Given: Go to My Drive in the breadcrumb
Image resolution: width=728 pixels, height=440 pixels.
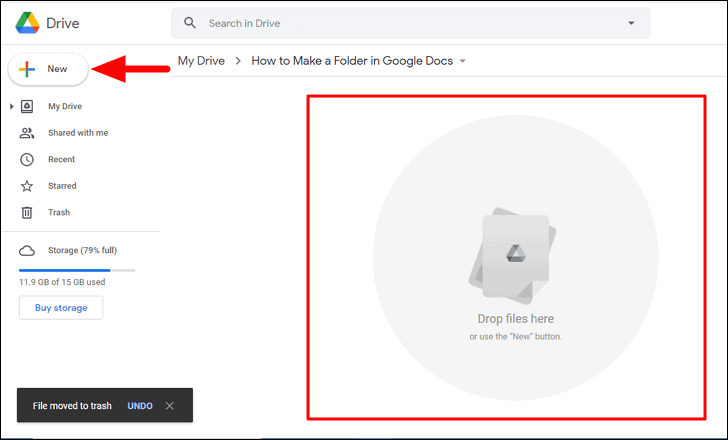Looking at the screenshot, I should coord(201,61).
